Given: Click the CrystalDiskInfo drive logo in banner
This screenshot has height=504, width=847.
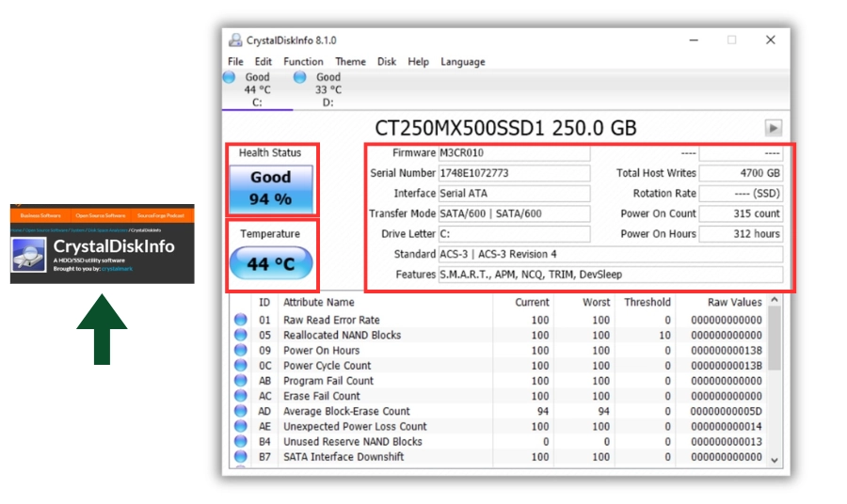Looking at the screenshot, I should [28, 255].
